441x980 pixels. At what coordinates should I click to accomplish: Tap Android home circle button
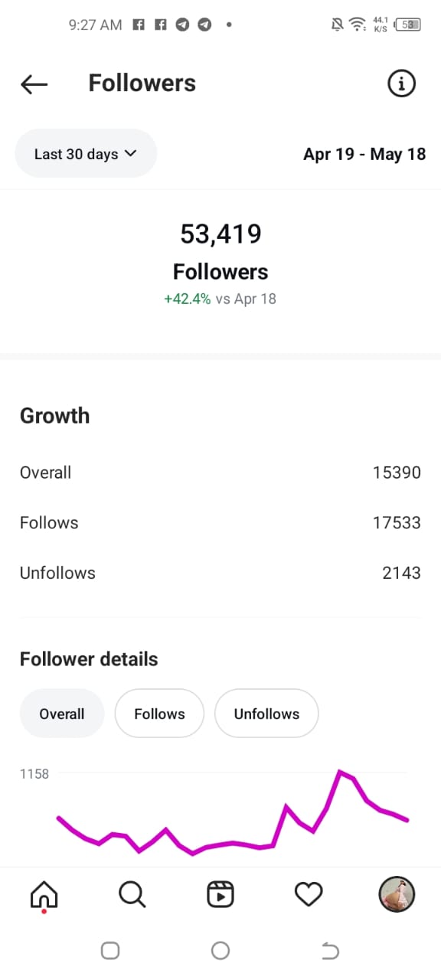point(220,951)
